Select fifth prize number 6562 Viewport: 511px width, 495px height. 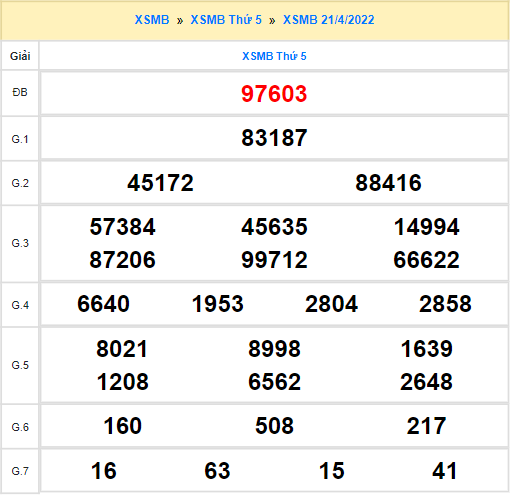274,382
